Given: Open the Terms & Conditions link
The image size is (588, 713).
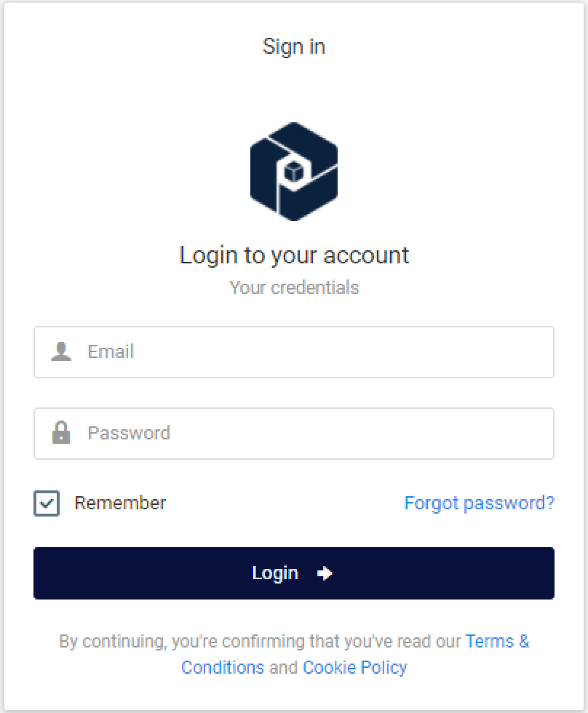Looking at the screenshot, I should click(497, 641).
